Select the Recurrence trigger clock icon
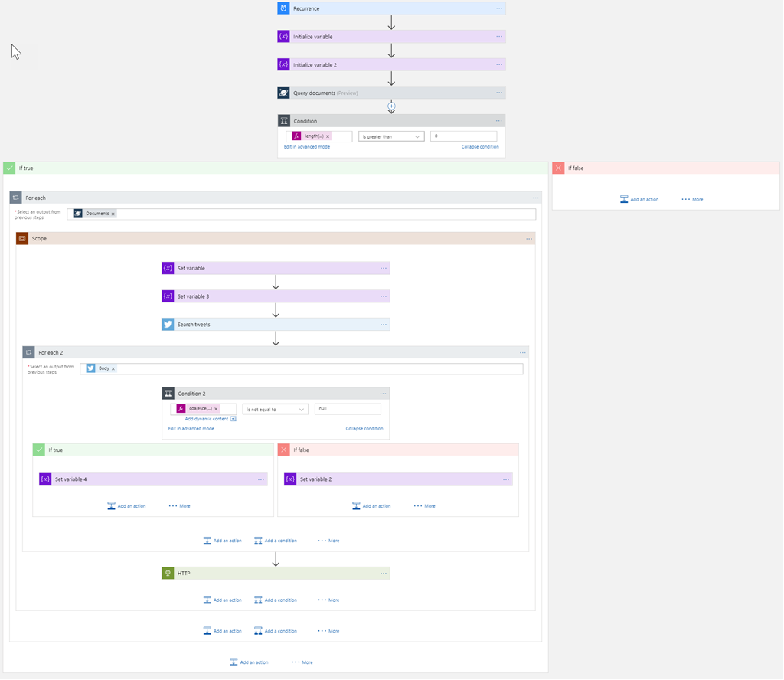784x680 pixels. click(x=283, y=8)
